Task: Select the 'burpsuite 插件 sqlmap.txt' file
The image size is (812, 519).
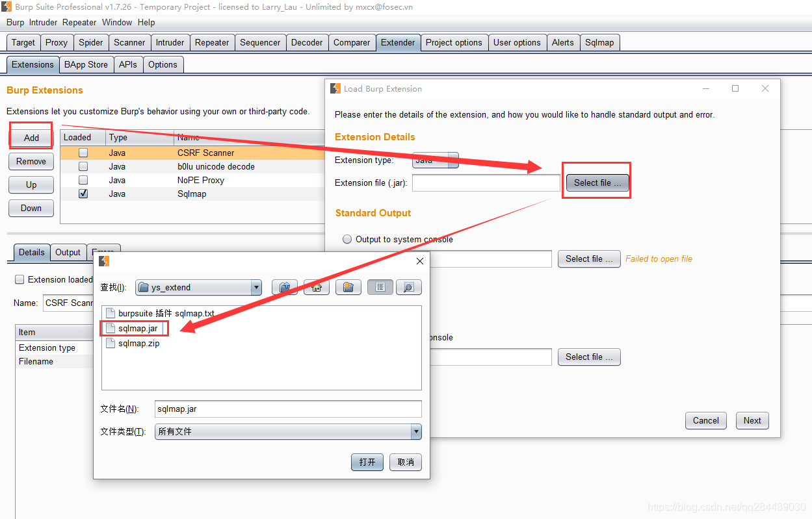Action: [x=160, y=313]
